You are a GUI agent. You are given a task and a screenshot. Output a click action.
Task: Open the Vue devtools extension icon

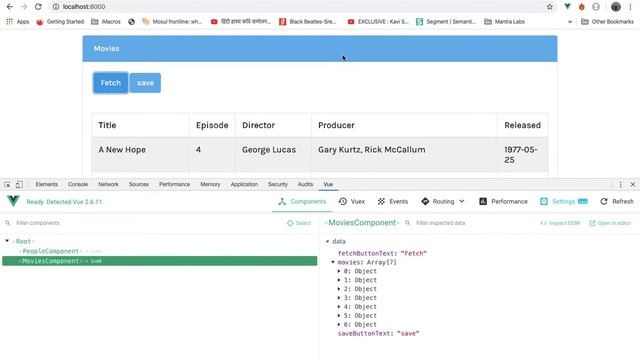pyautogui.click(x=567, y=7)
